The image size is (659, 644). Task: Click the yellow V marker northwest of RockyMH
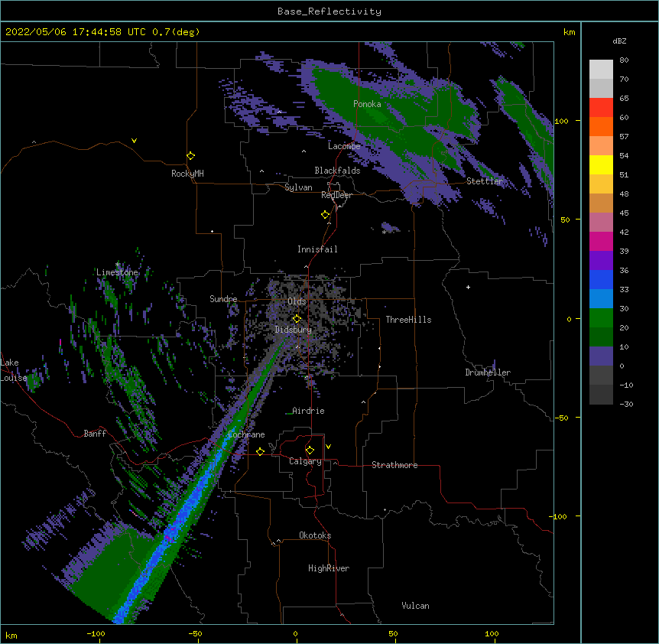click(134, 141)
